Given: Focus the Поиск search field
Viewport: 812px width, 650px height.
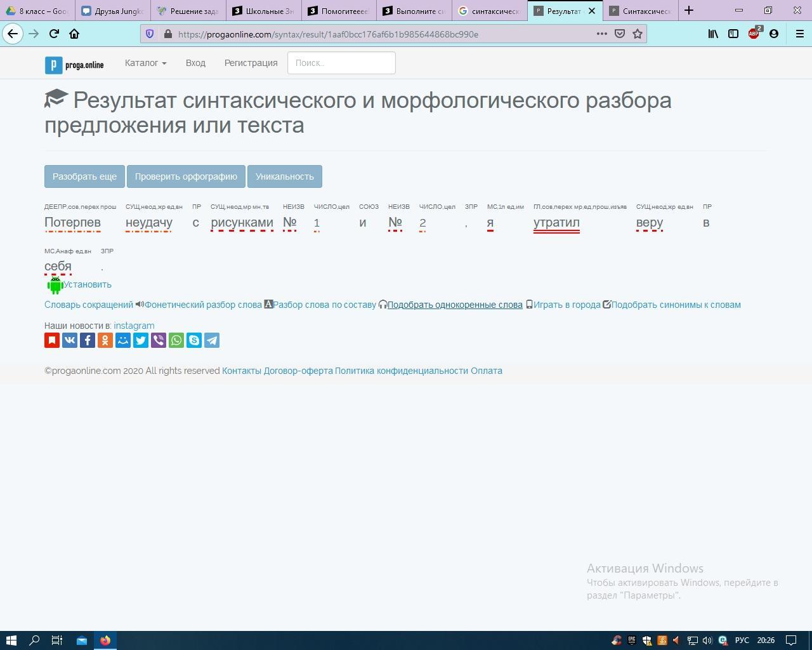Looking at the screenshot, I should (x=341, y=63).
